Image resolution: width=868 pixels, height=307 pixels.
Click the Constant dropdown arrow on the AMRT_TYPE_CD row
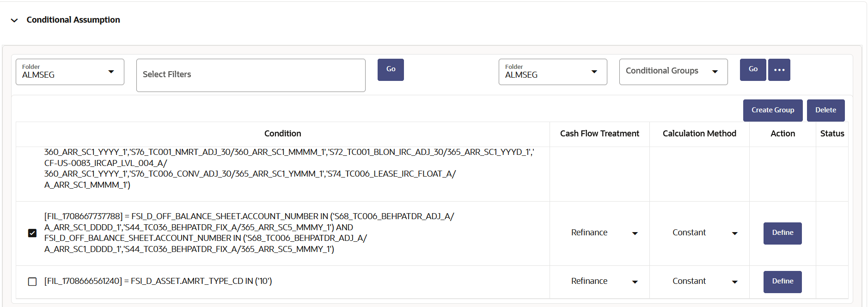[x=735, y=282]
